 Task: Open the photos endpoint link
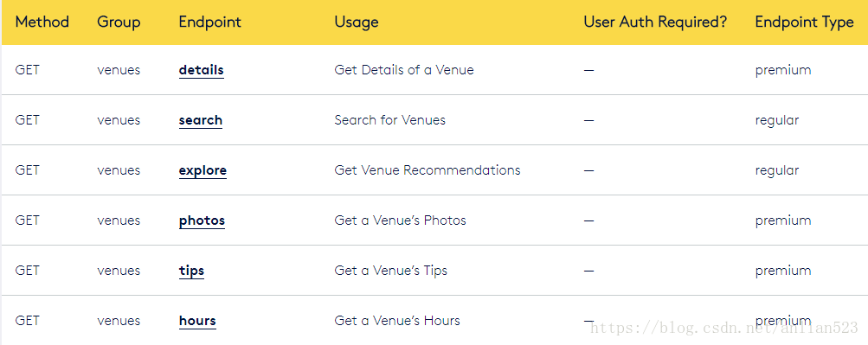[202, 220]
